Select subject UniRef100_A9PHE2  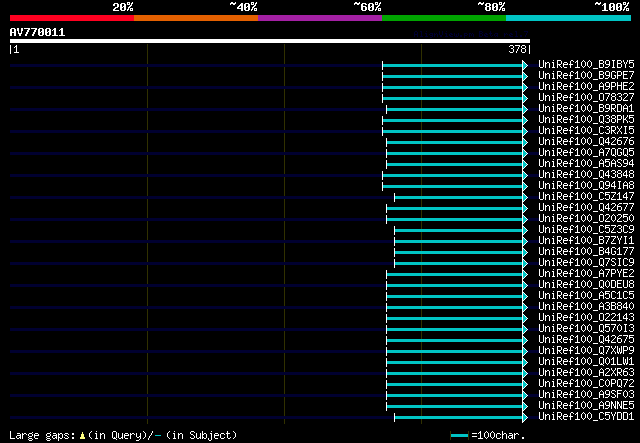coord(586,86)
